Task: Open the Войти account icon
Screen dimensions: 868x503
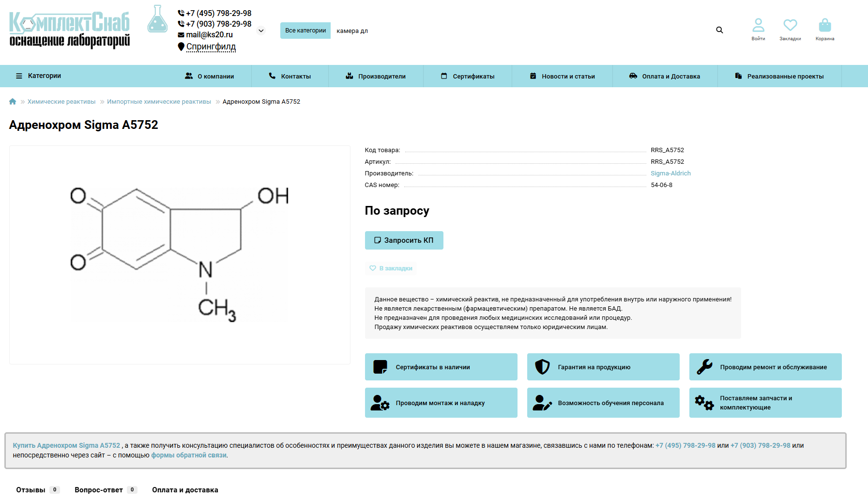Action: coord(758,30)
